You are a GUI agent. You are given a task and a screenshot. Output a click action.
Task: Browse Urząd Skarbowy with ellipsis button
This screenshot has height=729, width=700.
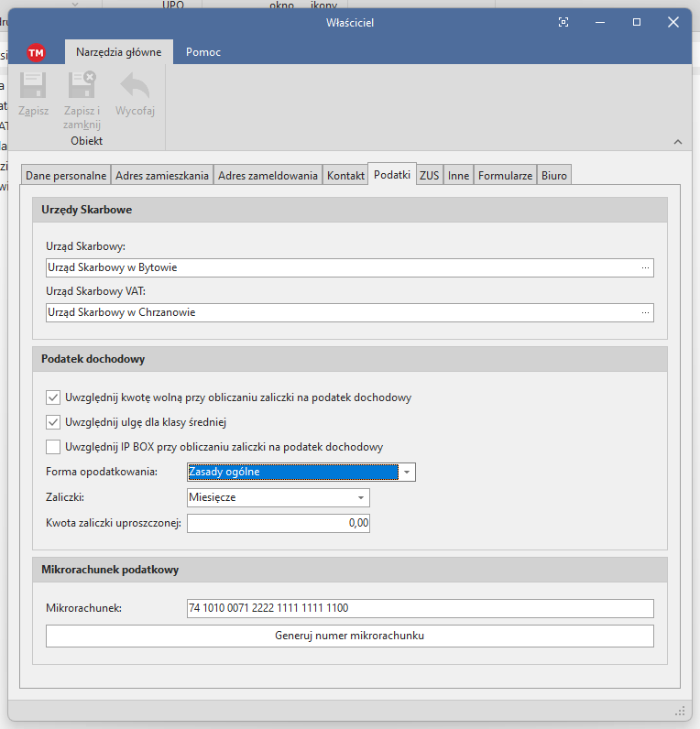(645, 267)
